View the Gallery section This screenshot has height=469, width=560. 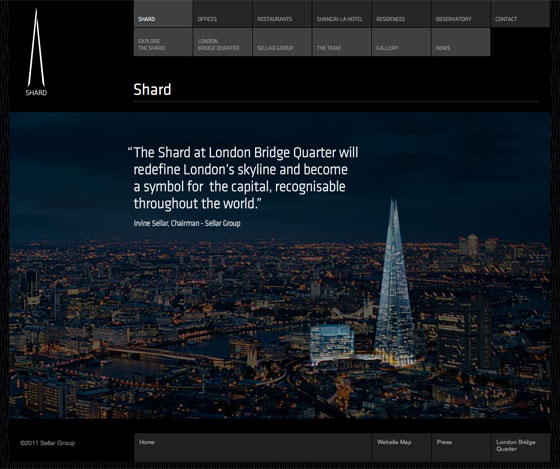pos(401,42)
